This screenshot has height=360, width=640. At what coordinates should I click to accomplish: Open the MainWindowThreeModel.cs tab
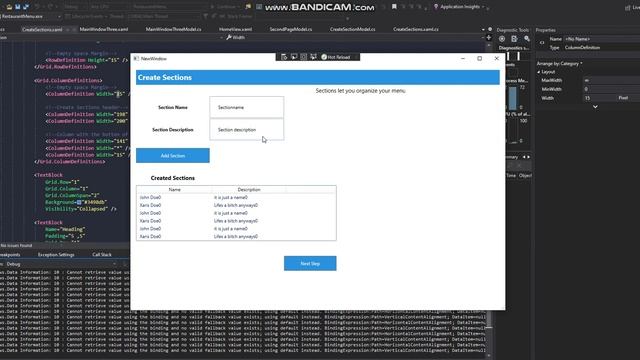(173, 29)
